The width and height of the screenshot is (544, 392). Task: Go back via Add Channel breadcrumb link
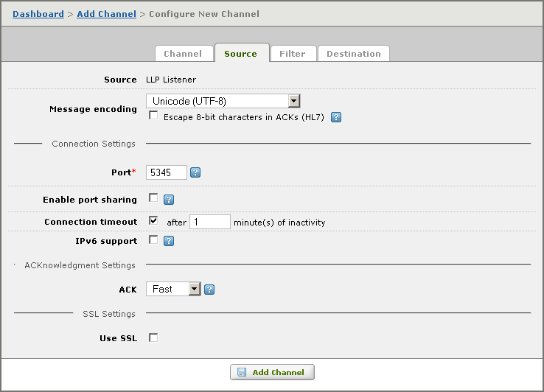coord(106,14)
